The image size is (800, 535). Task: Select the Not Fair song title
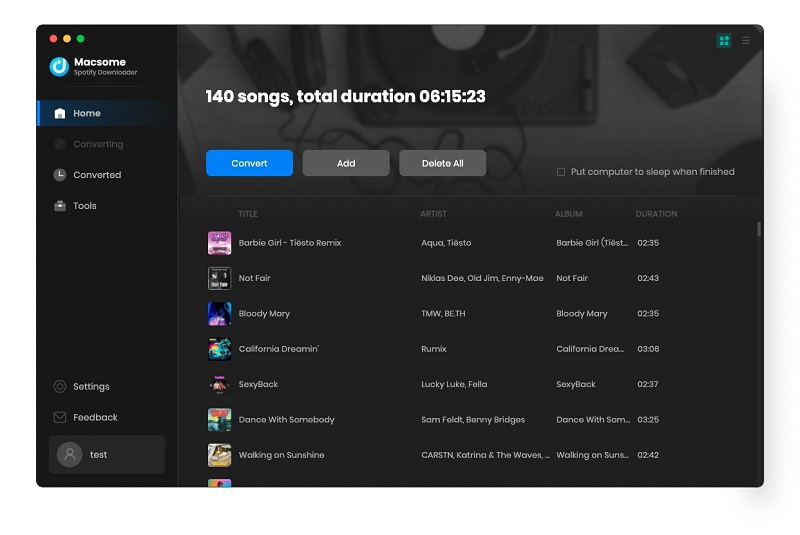point(255,278)
